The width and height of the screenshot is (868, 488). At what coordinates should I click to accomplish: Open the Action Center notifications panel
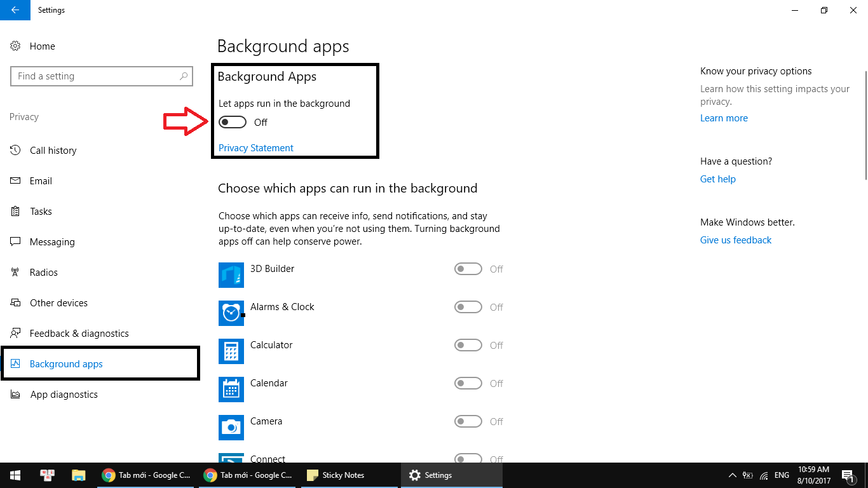(x=848, y=475)
